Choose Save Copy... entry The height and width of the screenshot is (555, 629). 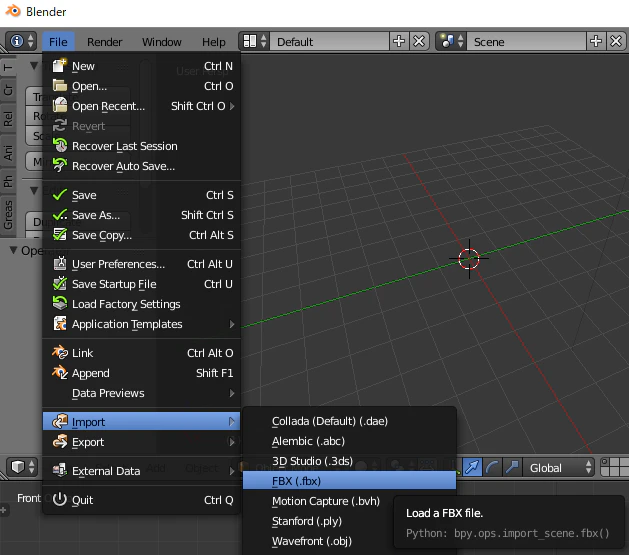point(142,235)
